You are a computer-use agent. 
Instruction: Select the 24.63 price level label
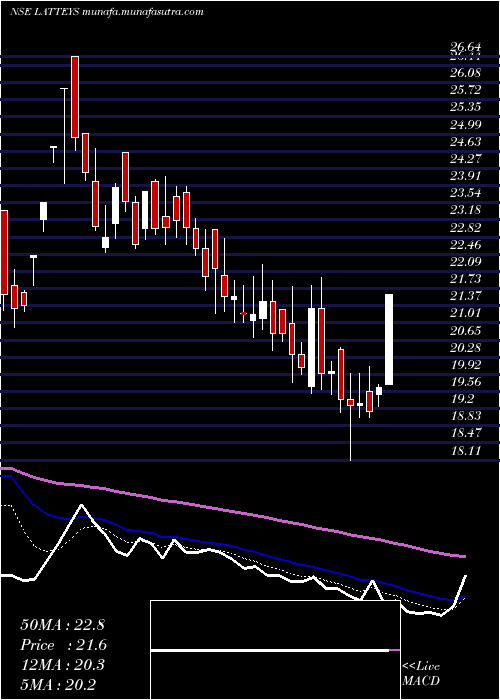tap(465, 142)
